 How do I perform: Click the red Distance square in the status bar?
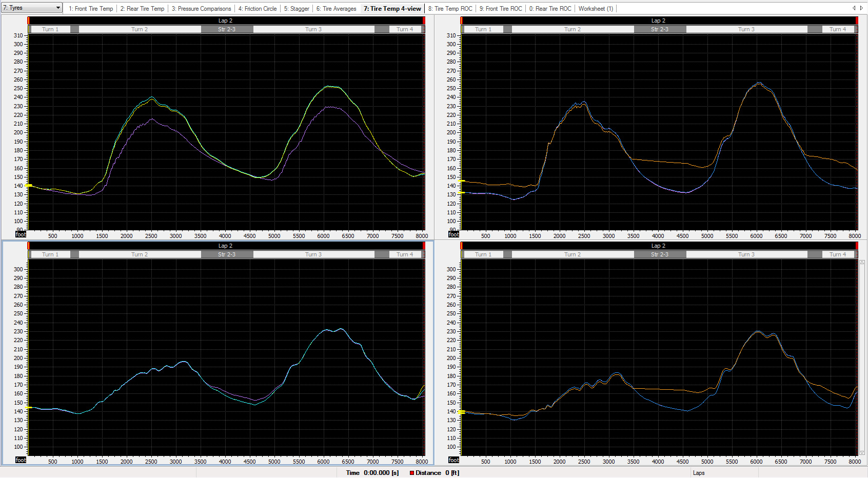click(411, 472)
